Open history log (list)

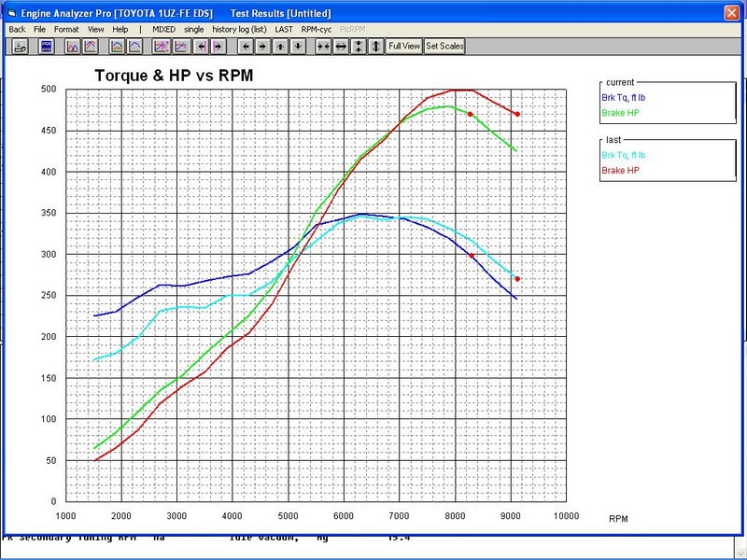(239, 30)
